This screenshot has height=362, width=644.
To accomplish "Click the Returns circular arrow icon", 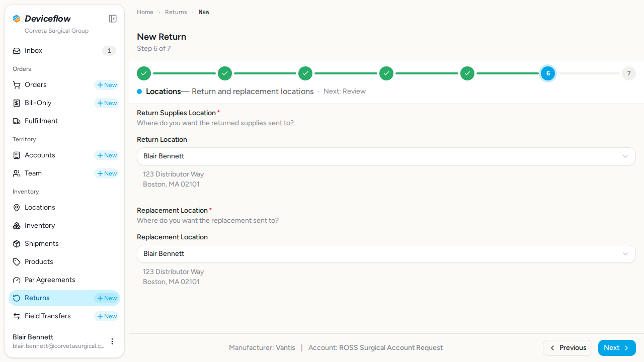I will [17, 298].
